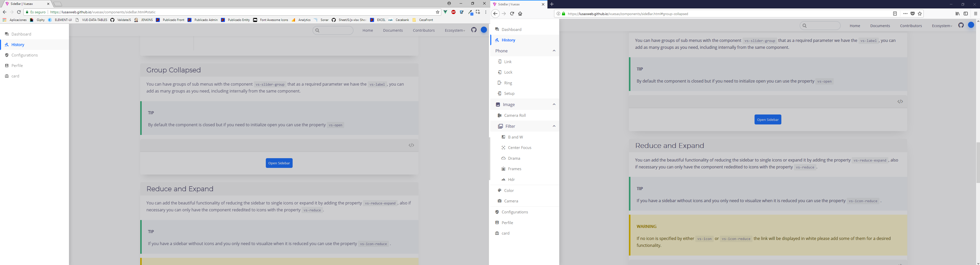
Task: Toggle the bookmark star in Chrome
Action: pos(437,12)
